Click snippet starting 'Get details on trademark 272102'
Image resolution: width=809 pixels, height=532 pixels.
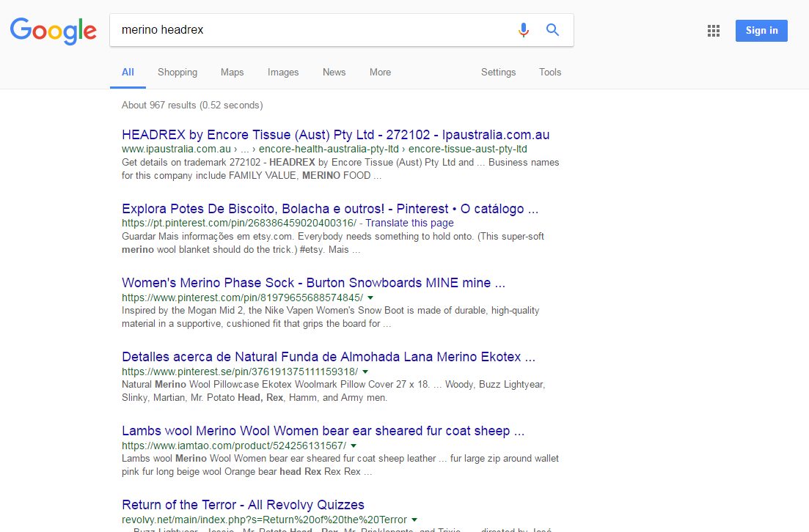[x=340, y=169]
